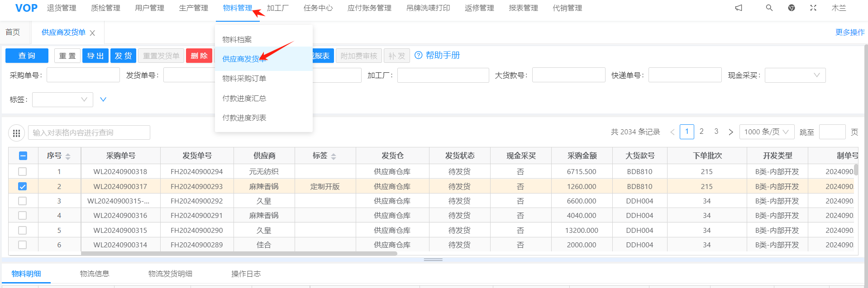The width and height of the screenshot is (868, 288).
Task: Open search with the magnifier icon
Action: tap(769, 8)
